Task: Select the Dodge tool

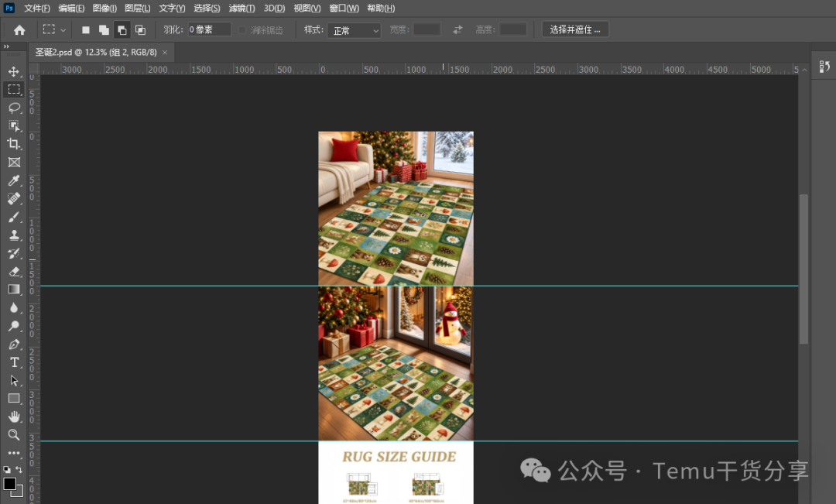Action: [14, 326]
